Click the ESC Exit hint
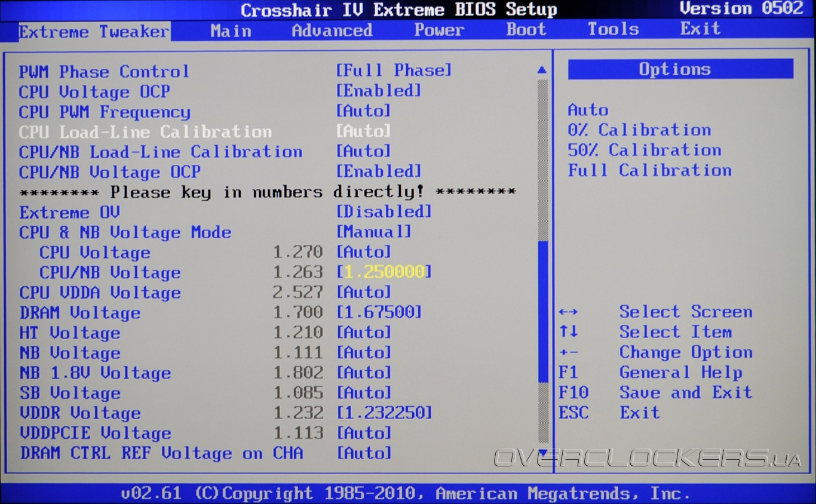816x504 pixels. point(609,413)
